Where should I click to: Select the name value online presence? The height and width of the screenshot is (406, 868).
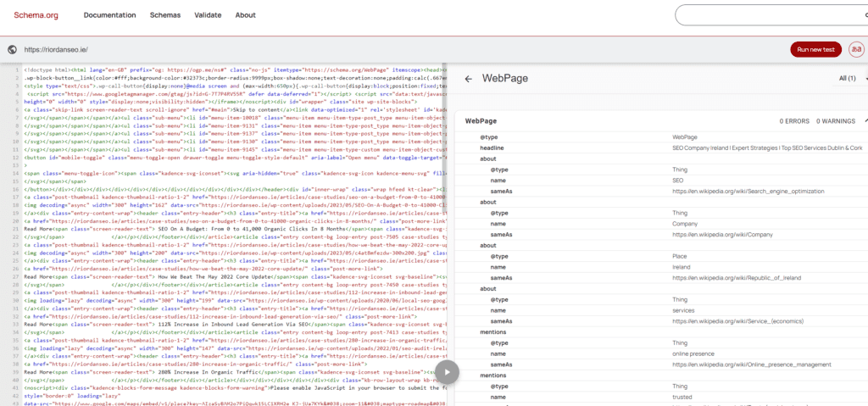click(693, 353)
